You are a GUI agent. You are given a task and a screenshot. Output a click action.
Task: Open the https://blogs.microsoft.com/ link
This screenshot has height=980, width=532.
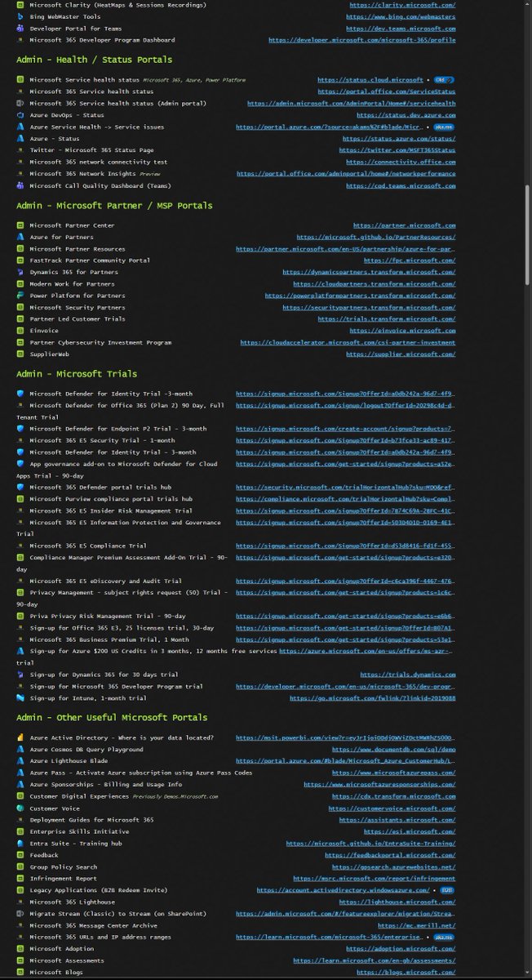[406, 973]
